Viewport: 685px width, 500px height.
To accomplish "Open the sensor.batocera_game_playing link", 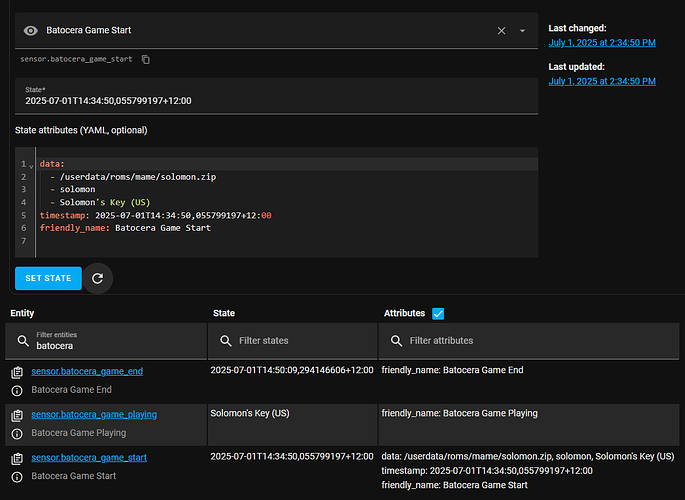I will [94, 414].
